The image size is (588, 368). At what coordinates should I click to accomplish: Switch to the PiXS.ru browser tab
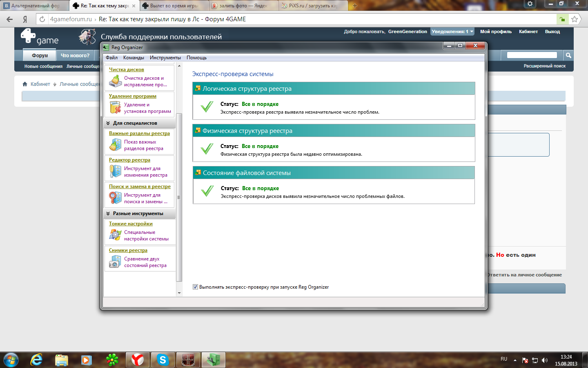click(x=314, y=6)
